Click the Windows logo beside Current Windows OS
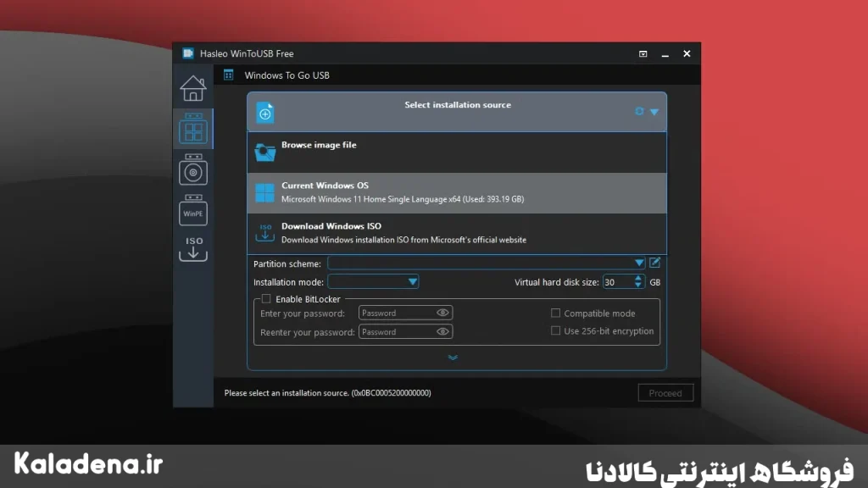Screen dimensions: 868x488 point(264,193)
